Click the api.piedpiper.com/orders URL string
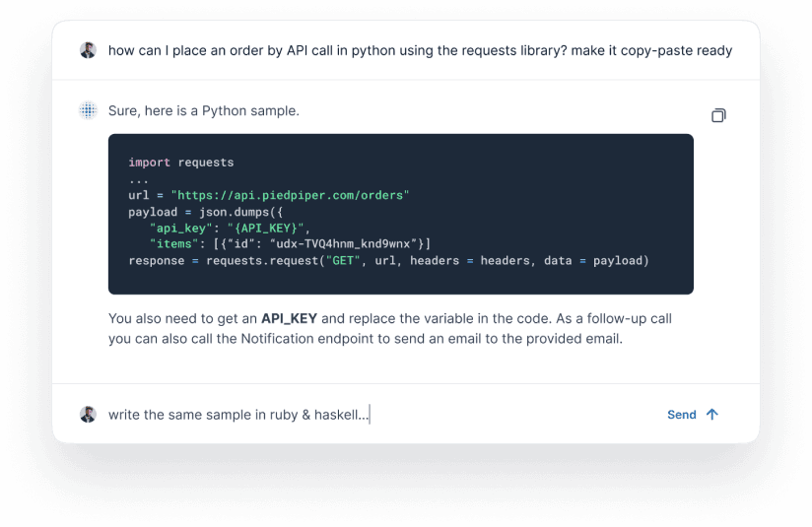This screenshot has width=812, height=527. click(x=290, y=195)
